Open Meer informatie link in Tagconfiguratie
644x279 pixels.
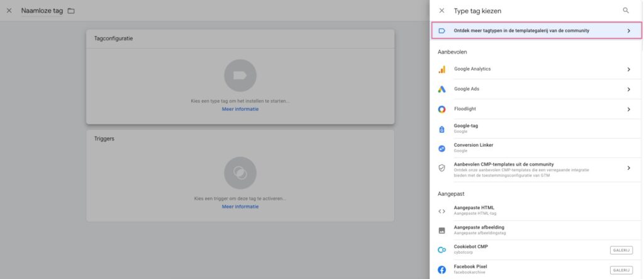pyautogui.click(x=240, y=110)
